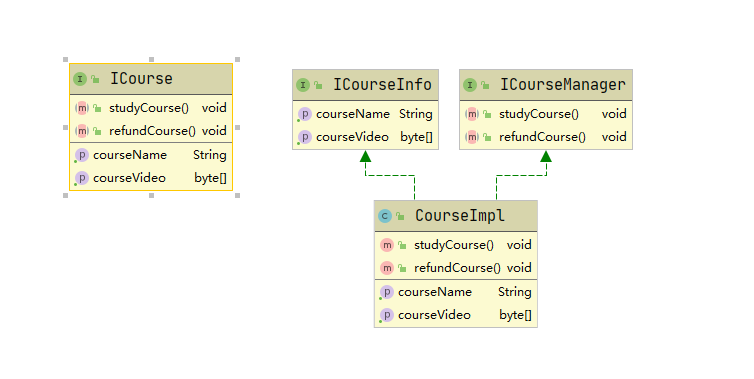Click public-access lock icon in ICourse header

tap(95, 79)
